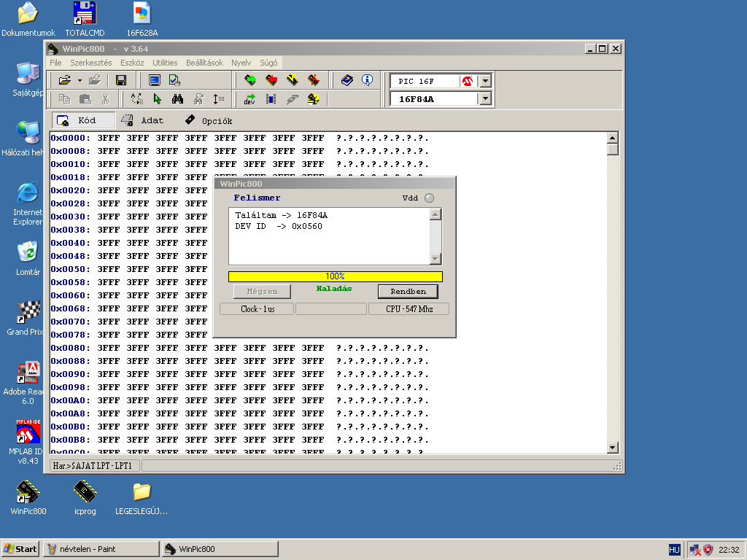Click the checked document toolbar icon
Image resolution: width=747 pixels, height=560 pixels.
pos(174,80)
